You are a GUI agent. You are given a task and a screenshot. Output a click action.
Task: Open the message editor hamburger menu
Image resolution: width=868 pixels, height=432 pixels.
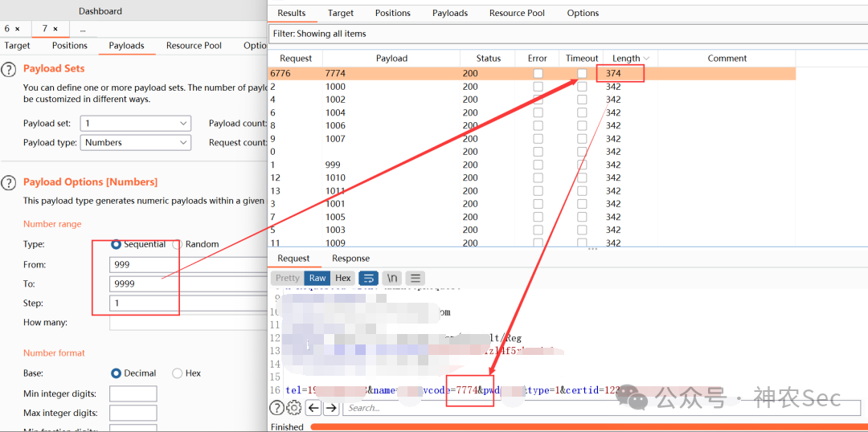pyautogui.click(x=416, y=278)
